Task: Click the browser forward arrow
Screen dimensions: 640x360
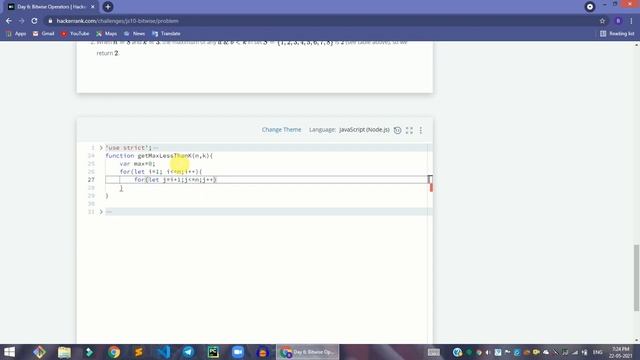Action: [x=22, y=21]
